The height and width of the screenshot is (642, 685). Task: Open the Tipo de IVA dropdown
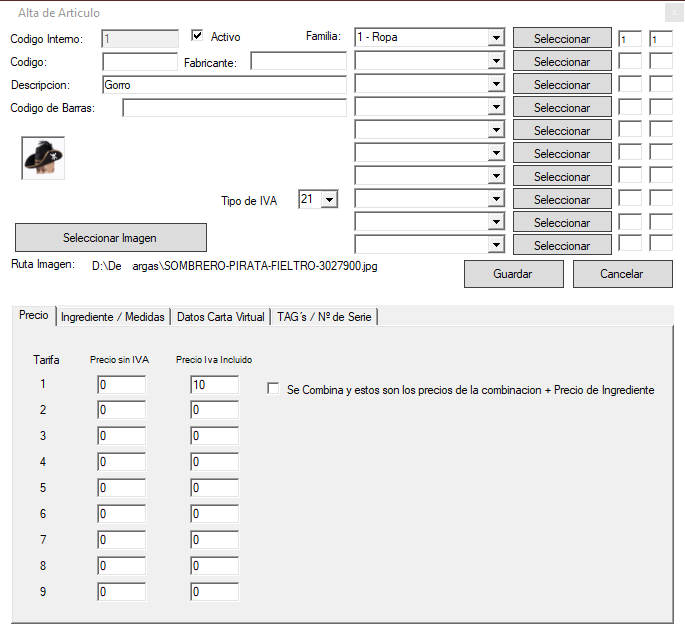pyautogui.click(x=329, y=200)
